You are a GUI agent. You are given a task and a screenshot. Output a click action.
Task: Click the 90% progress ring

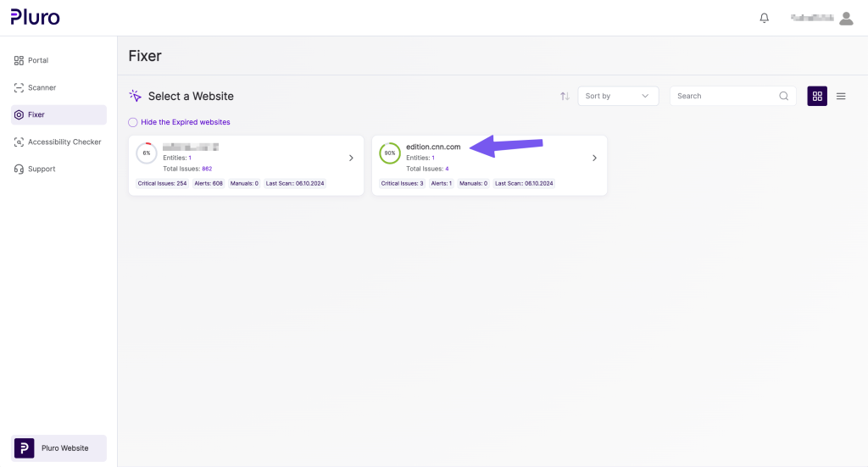point(390,153)
